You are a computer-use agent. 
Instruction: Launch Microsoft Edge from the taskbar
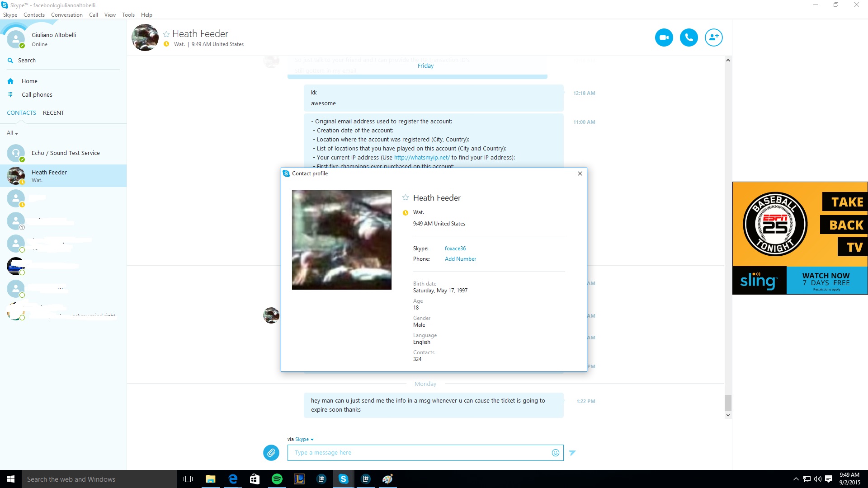tap(233, 479)
